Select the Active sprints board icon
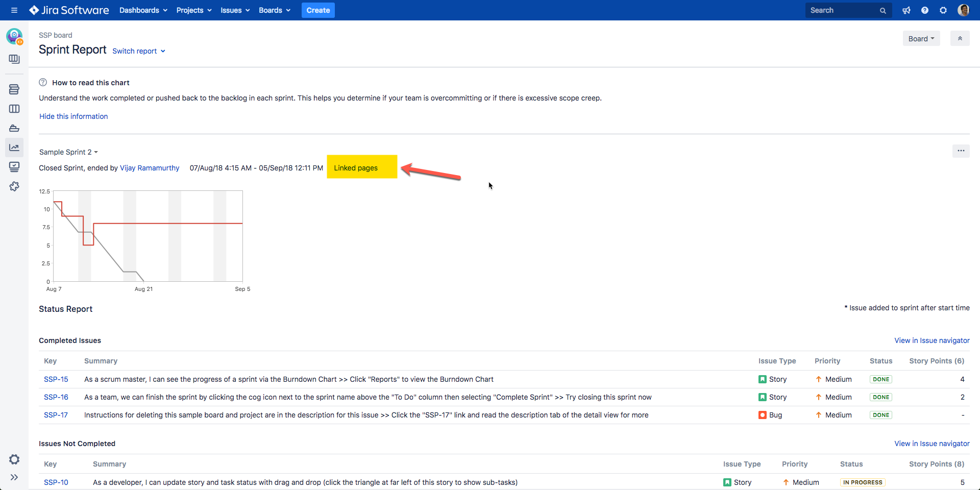Image resolution: width=980 pixels, height=490 pixels. pyautogui.click(x=14, y=109)
